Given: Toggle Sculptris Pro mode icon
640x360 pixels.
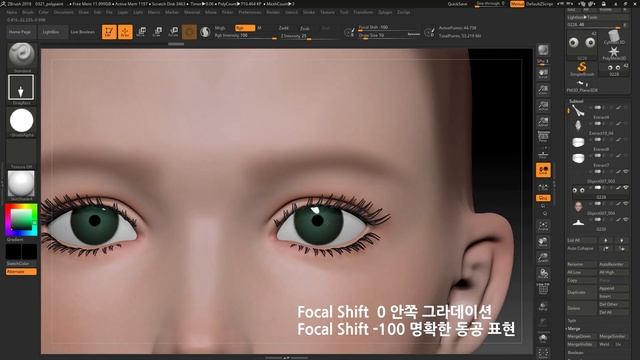Looking at the screenshot, I should pos(205,32).
